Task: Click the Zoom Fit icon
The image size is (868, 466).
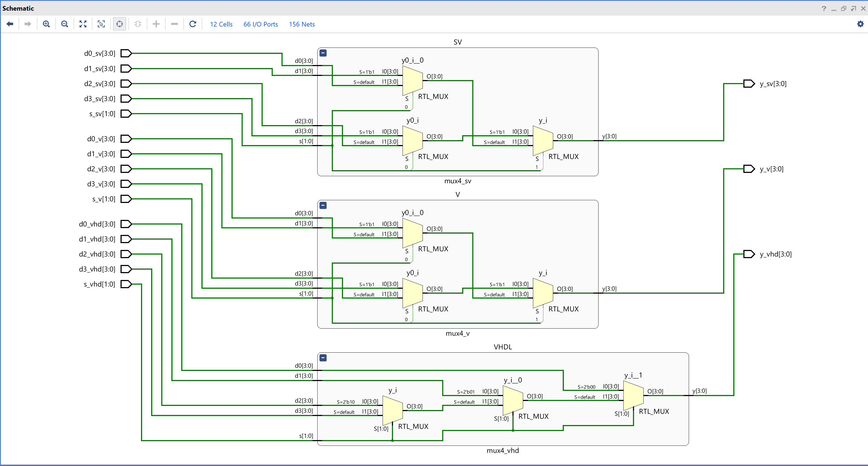Action: pyautogui.click(x=83, y=24)
